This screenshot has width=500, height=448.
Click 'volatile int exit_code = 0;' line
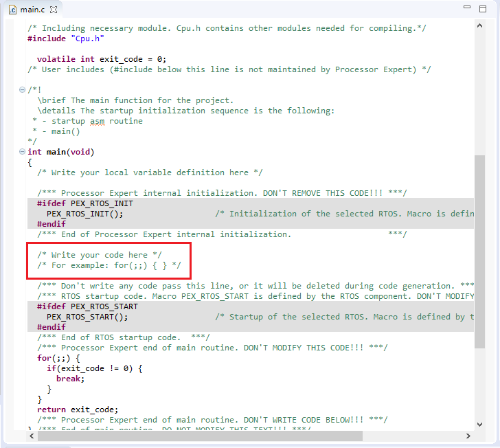pyautogui.click(x=102, y=59)
